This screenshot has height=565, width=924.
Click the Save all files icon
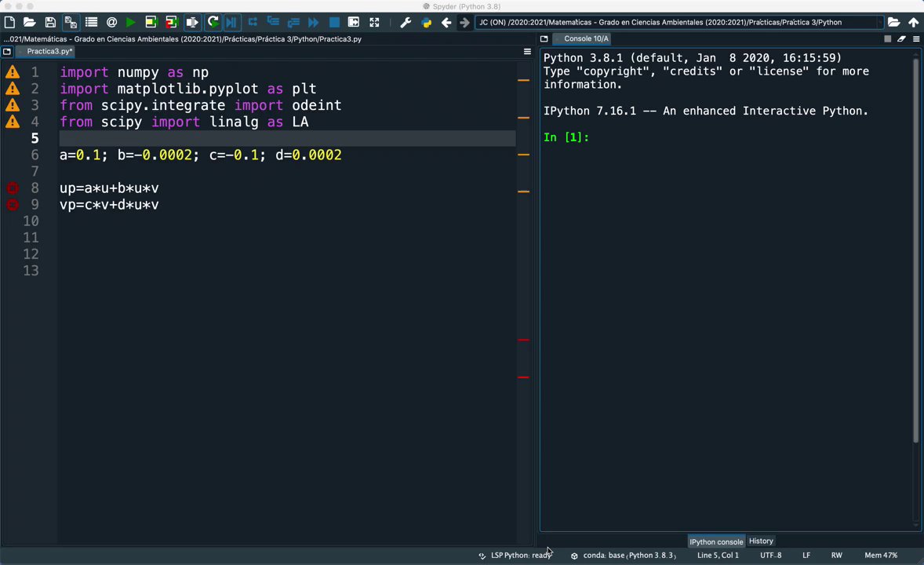[70, 23]
